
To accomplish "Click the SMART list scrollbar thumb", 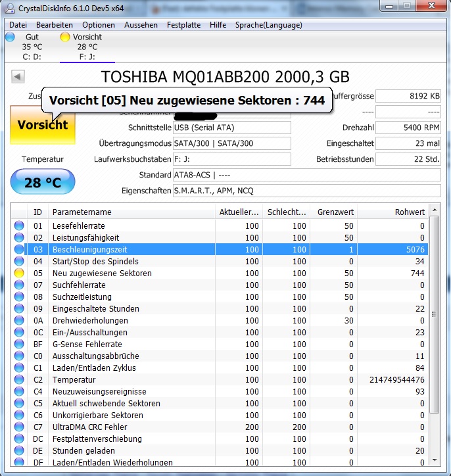I will (x=435, y=314).
